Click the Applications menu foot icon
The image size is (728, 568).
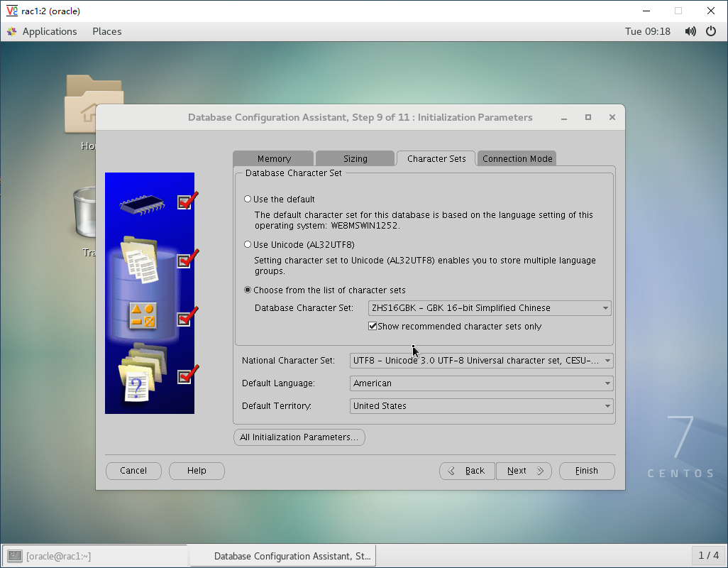[x=11, y=31]
